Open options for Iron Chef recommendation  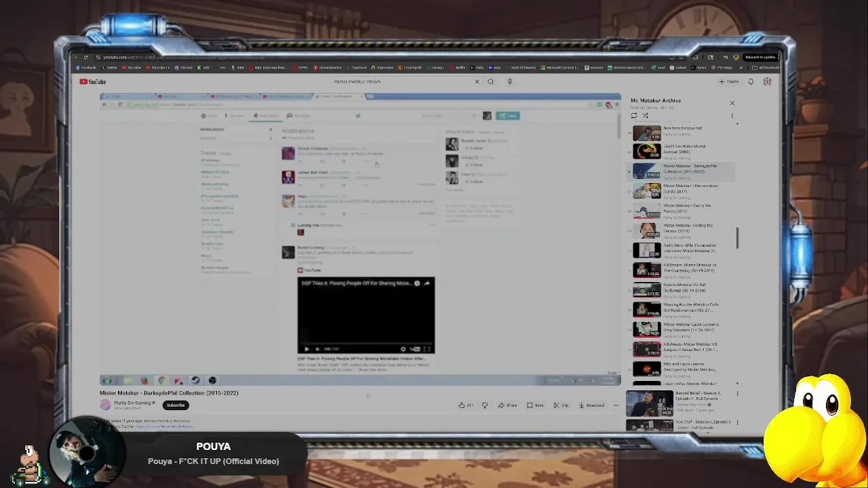738,422
